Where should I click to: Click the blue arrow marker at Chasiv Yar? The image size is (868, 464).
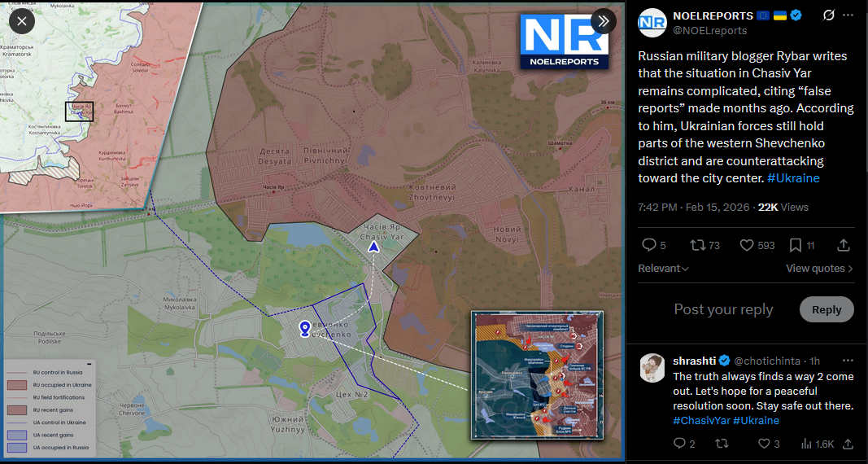tap(374, 247)
